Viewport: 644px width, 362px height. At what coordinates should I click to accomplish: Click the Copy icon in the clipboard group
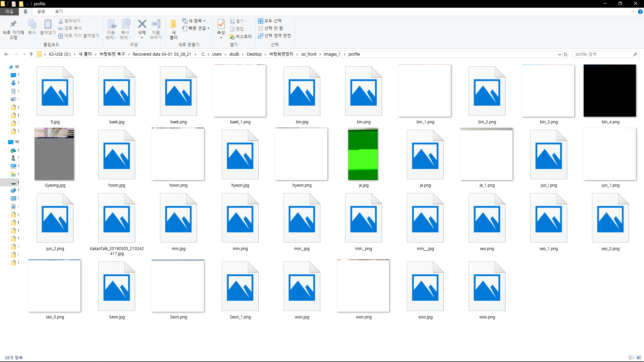(x=32, y=24)
